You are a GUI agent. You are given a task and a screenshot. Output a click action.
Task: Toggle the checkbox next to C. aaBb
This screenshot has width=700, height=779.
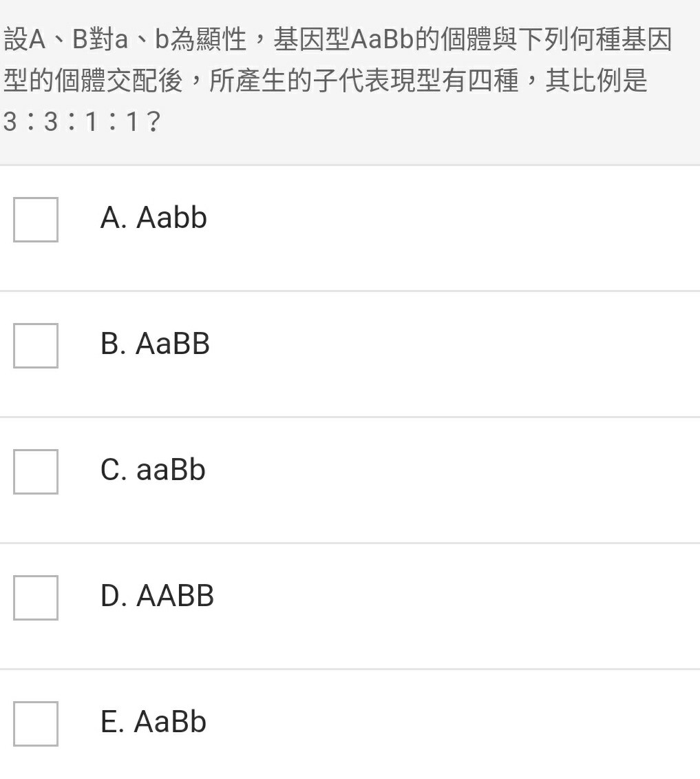coord(36,472)
